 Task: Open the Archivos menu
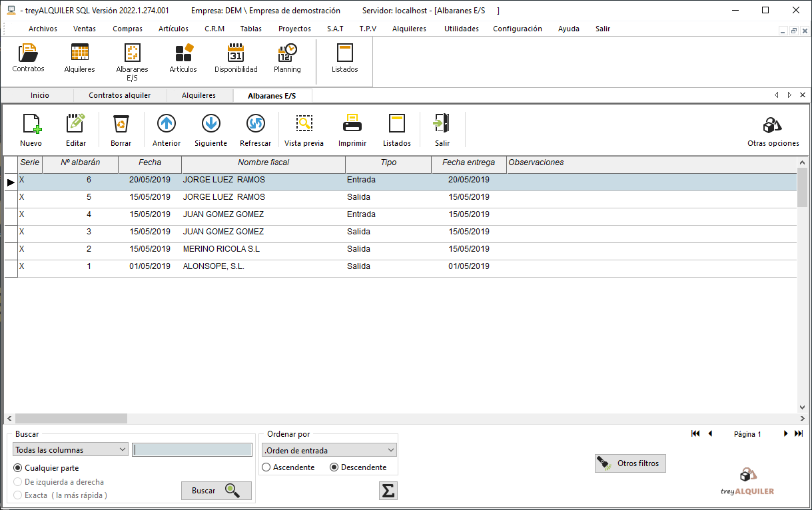pyautogui.click(x=43, y=29)
